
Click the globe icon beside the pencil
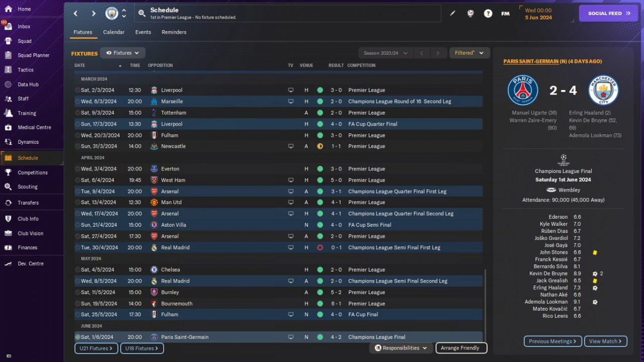pyautogui.click(x=470, y=14)
